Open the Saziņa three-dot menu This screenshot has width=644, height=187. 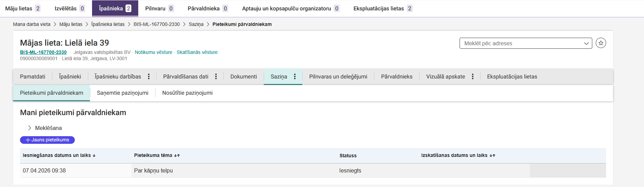(x=295, y=76)
